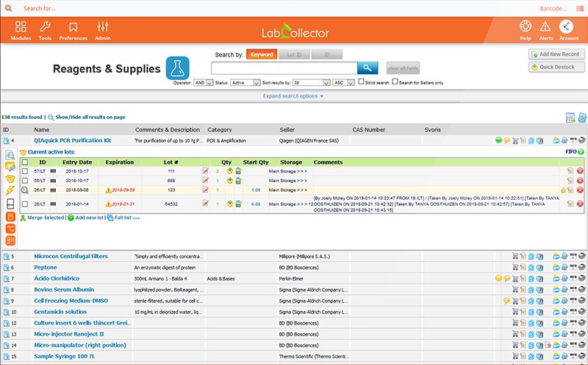Open QIAquick PCR Purification Kit record
The image size is (588, 365).
coord(72,140)
